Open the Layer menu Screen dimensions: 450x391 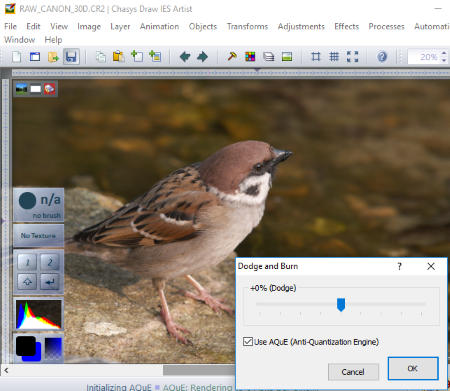click(120, 26)
